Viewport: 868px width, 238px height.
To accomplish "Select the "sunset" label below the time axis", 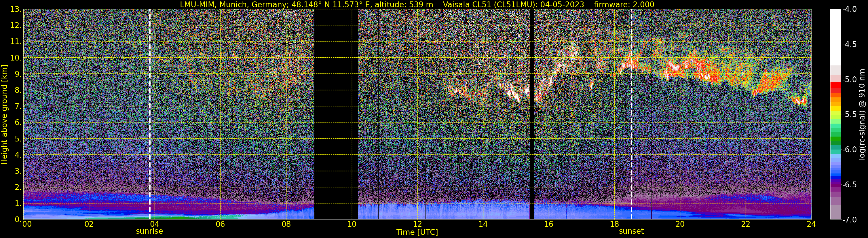I will tap(631, 231).
